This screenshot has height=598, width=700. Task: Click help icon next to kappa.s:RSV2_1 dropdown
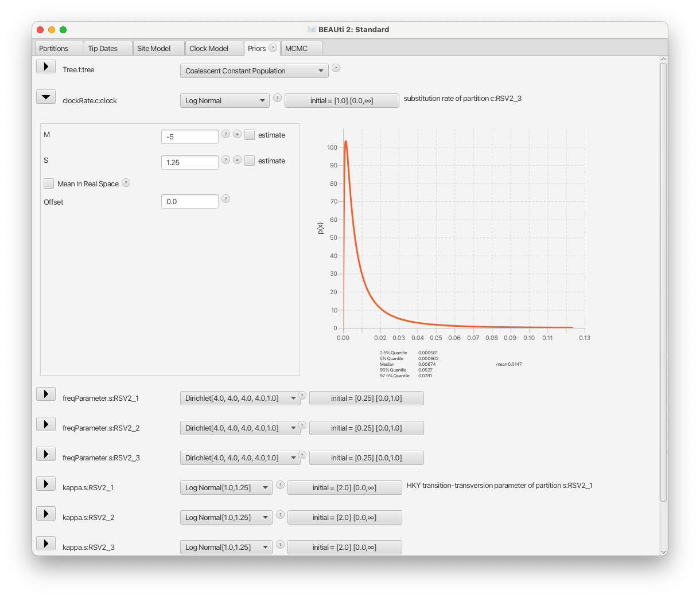click(281, 484)
